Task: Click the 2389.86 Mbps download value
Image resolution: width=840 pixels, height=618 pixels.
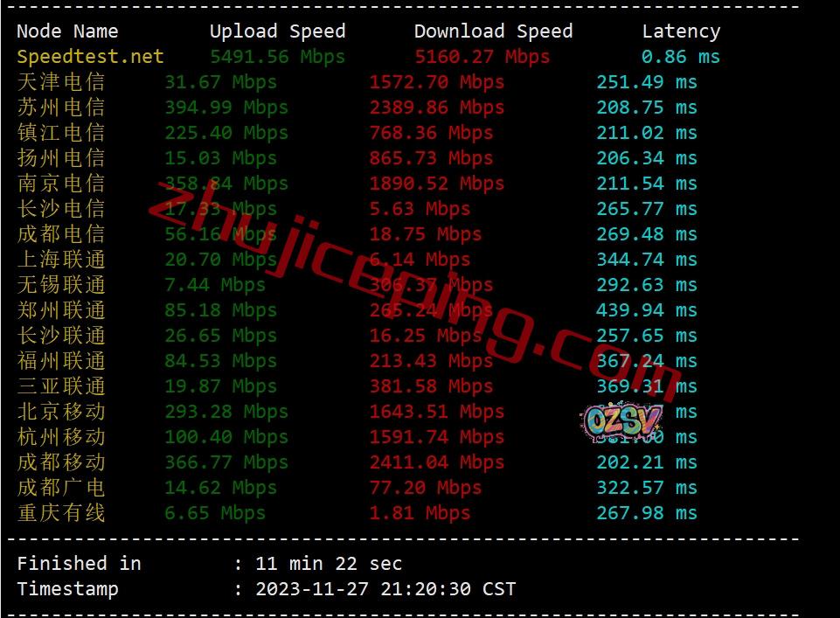Action: coord(436,108)
